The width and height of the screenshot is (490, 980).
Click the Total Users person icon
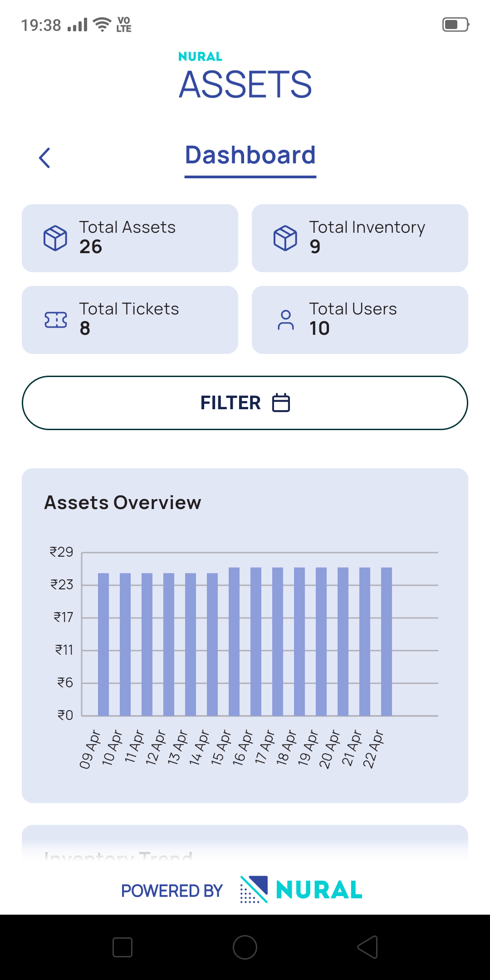coord(286,320)
